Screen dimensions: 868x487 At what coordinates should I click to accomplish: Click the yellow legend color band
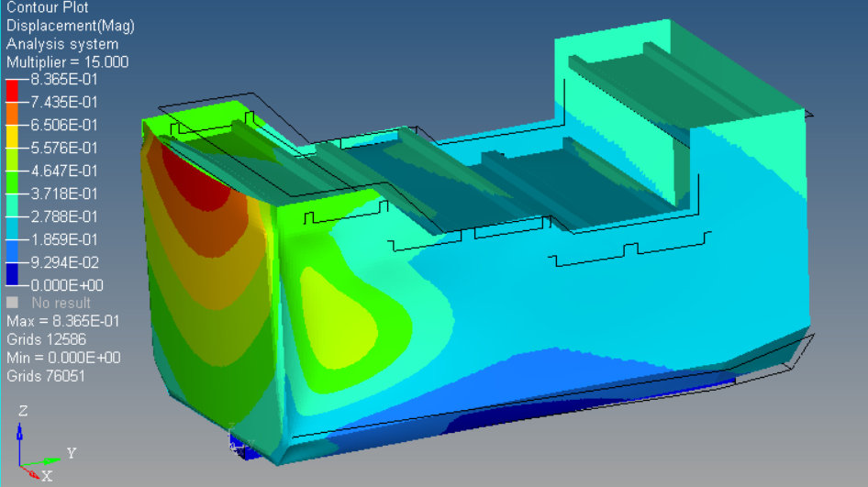click(12, 137)
